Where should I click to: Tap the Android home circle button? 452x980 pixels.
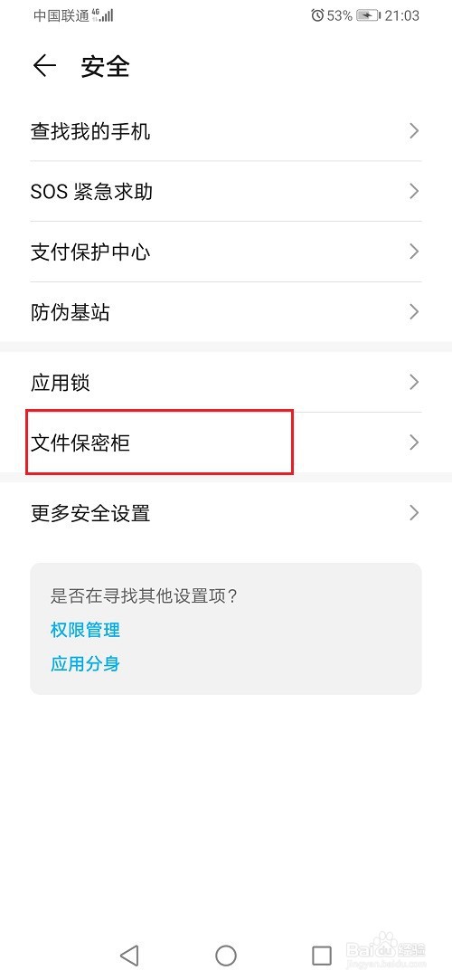point(225,955)
